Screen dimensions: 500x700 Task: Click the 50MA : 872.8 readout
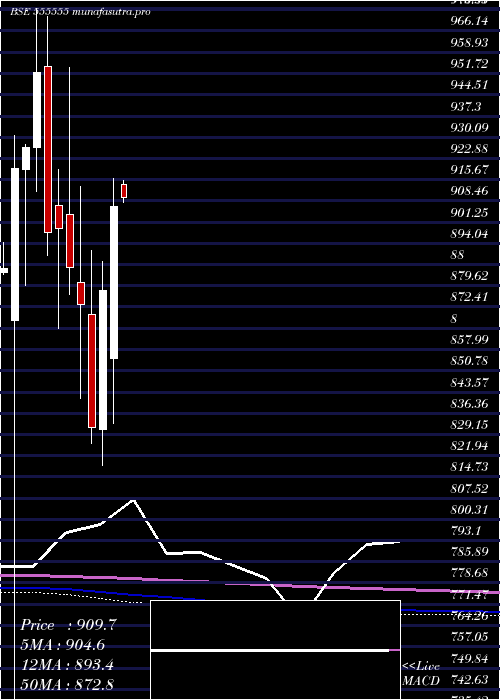pyautogui.click(x=67, y=685)
